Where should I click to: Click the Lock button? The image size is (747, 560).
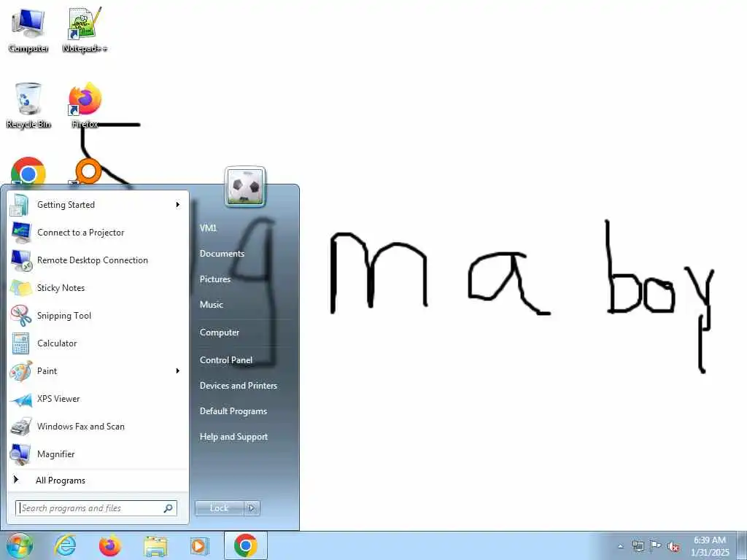[x=219, y=508]
